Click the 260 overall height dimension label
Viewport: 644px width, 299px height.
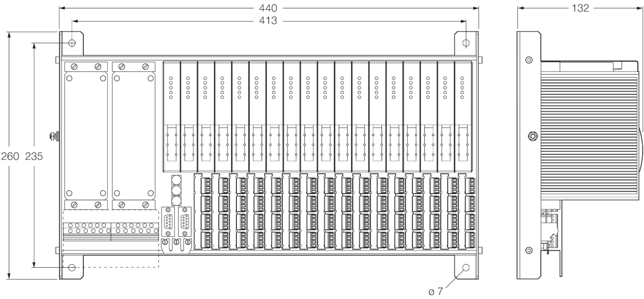10,156
